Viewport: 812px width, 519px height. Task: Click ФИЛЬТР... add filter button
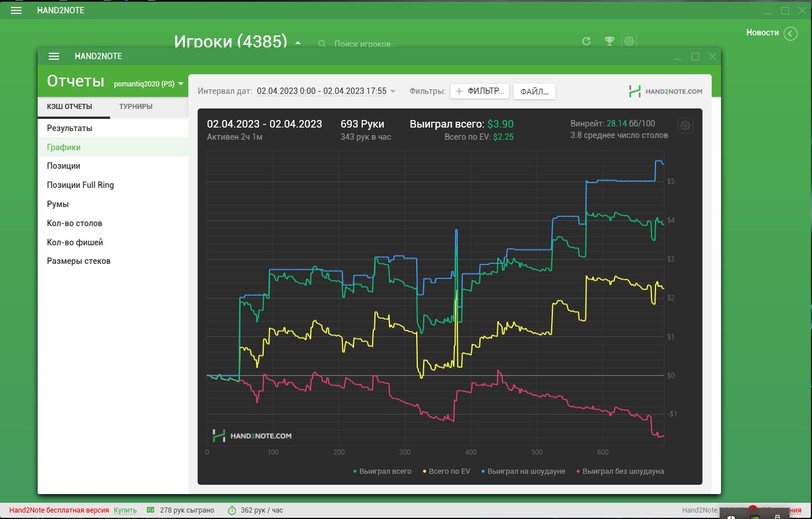[x=480, y=91]
